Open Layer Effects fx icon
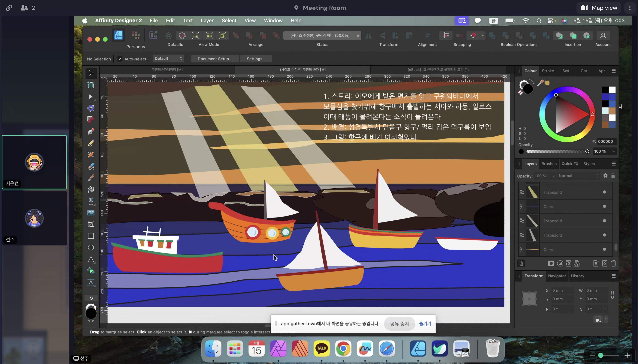 [x=568, y=263]
